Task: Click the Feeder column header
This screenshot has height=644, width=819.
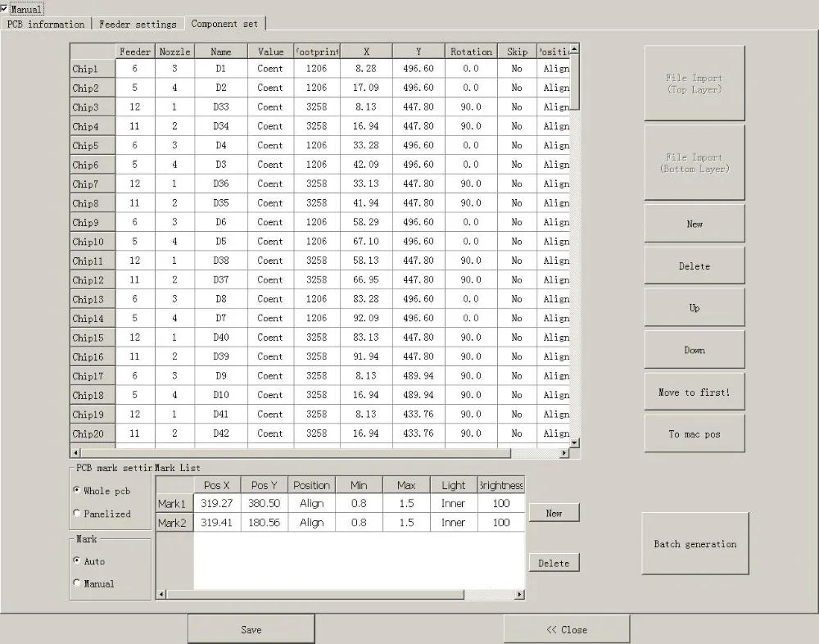Action: pos(135,52)
